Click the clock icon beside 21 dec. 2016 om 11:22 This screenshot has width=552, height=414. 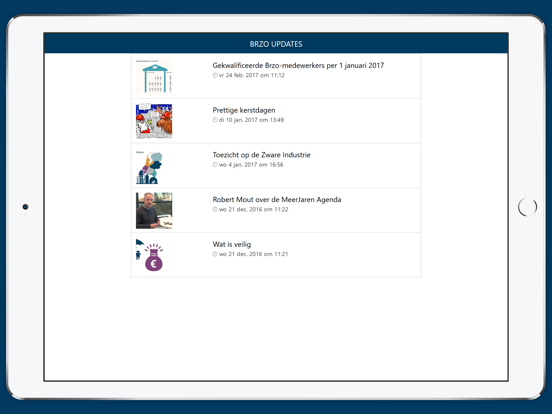(x=215, y=209)
